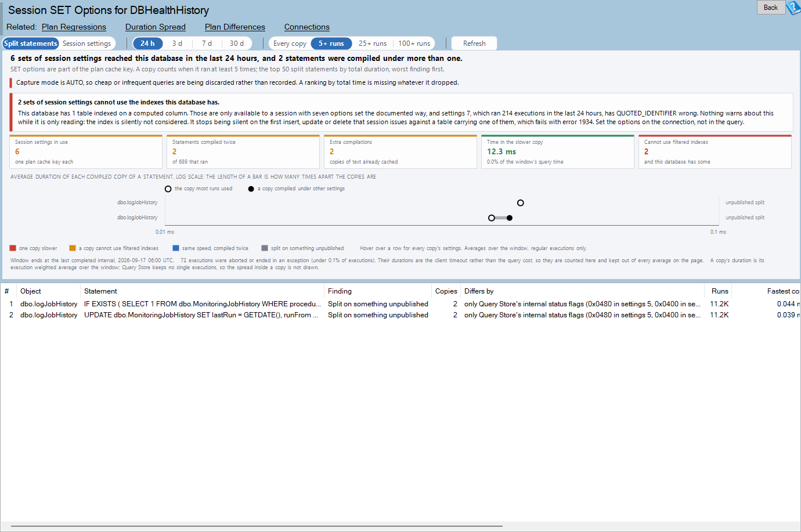Viewport: 801px width, 532px height.
Task: Open the help icon beside Back
Action: (x=793, y=8)
